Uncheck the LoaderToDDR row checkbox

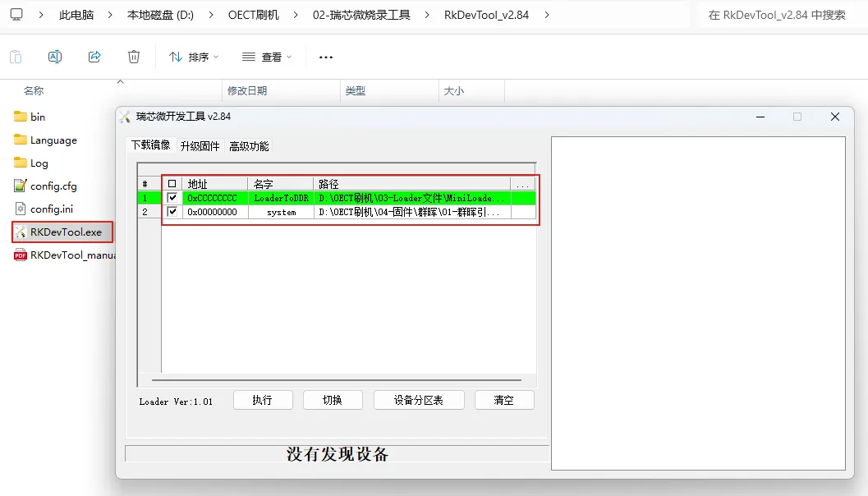click(x=172, y=198)
